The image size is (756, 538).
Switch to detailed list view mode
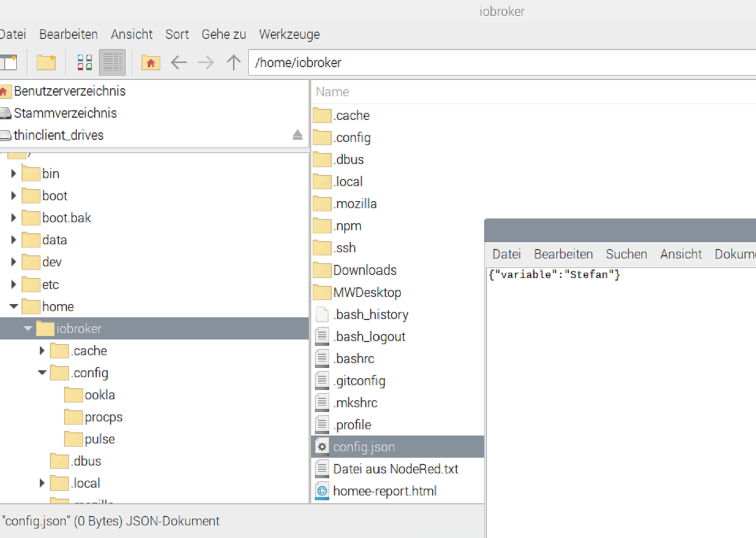click(x=112, y=63)
